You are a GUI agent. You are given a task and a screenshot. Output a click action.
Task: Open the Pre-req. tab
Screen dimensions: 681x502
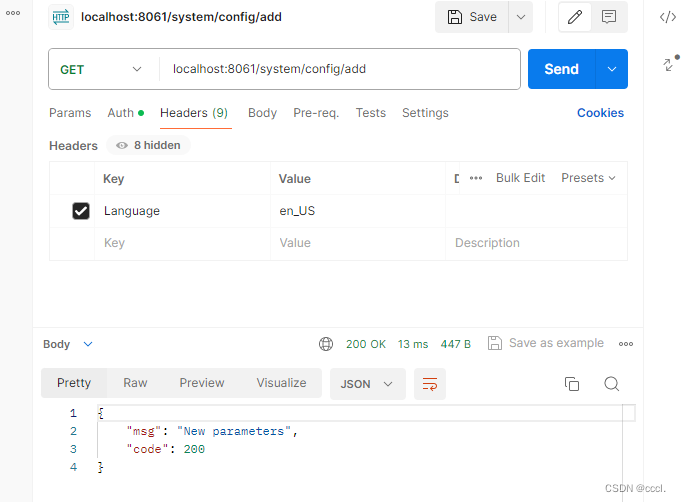[316, 113]
